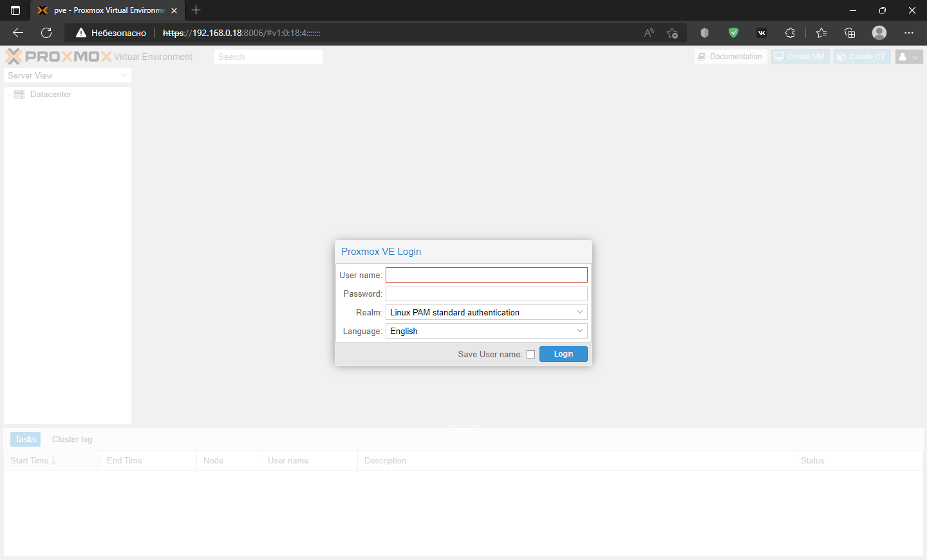
Task: Click the green shield extension icon
Action: pyautogui.click(x=733, y=33)
